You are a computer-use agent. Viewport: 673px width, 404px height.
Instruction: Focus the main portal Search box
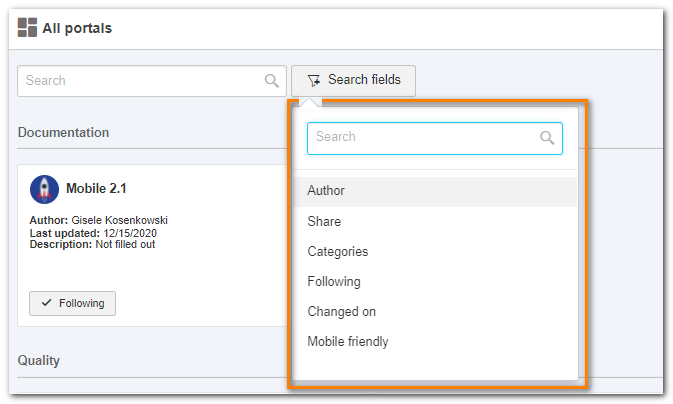152,81
